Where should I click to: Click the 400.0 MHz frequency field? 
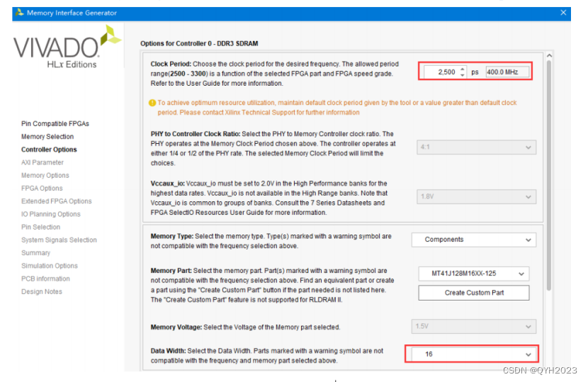pos(507,72)
